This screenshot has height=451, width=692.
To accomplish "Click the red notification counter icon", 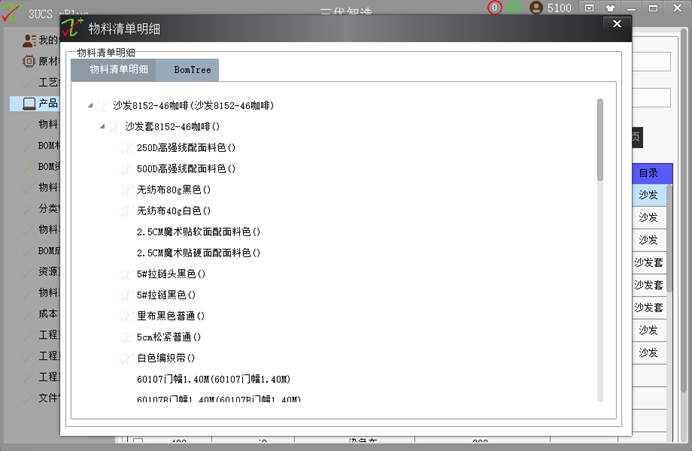I will pyautogui.click(x=494, y=8).
